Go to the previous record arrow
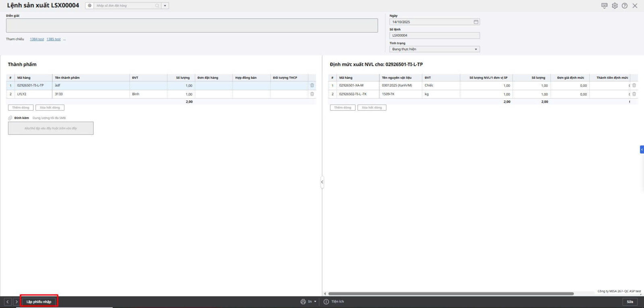The width and height of the screenshot is (644, 308). pos(8,302)
